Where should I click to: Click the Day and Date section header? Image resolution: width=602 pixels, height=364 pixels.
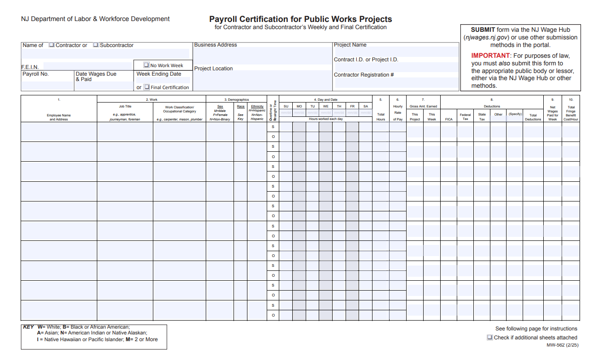pyautogui.click(x=325, y=99)
